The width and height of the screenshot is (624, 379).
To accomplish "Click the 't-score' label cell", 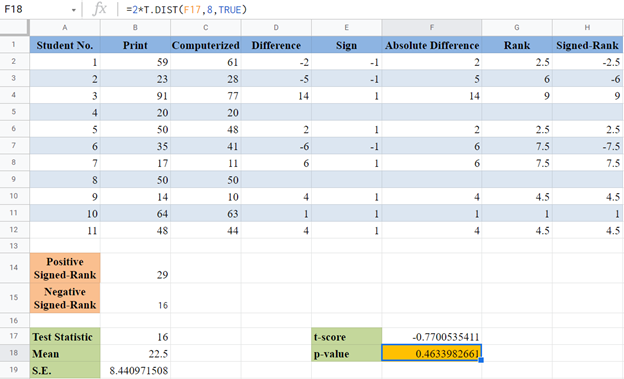I will pos(347,336).
